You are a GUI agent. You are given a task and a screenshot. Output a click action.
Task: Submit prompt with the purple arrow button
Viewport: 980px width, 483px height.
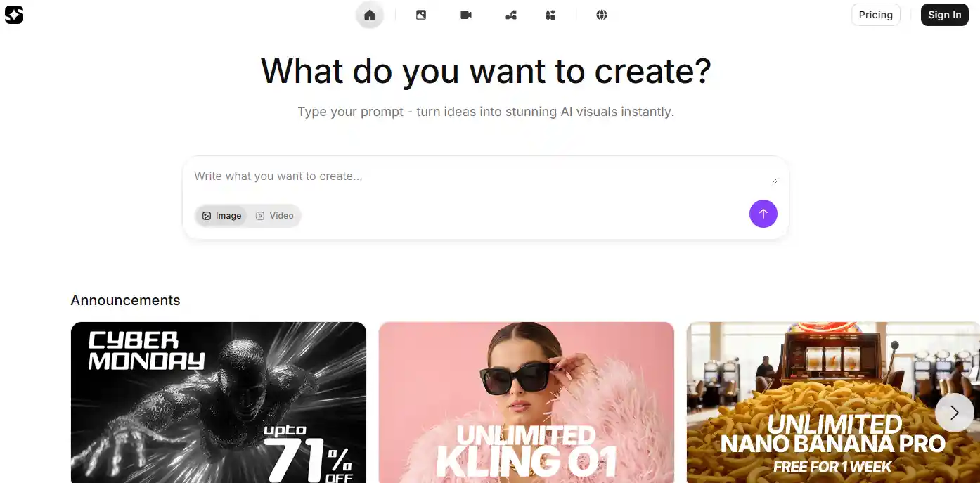point(763,214)
